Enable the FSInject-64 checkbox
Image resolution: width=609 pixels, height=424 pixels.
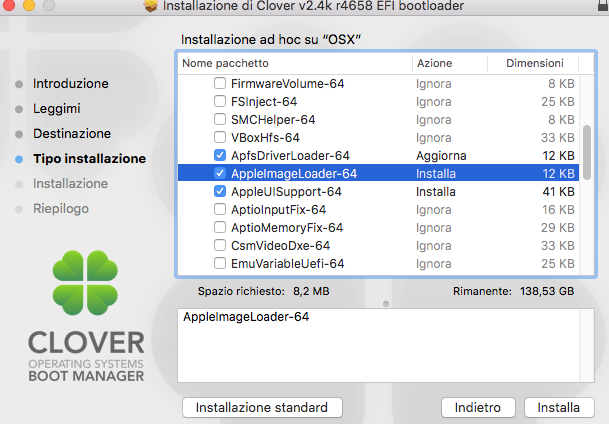click(x=220, y=101)
